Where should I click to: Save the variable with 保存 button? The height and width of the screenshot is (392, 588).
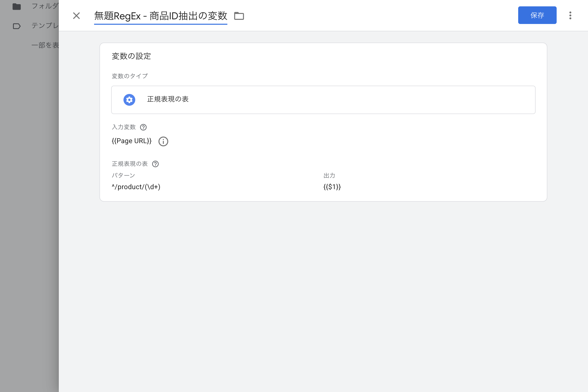537,15
